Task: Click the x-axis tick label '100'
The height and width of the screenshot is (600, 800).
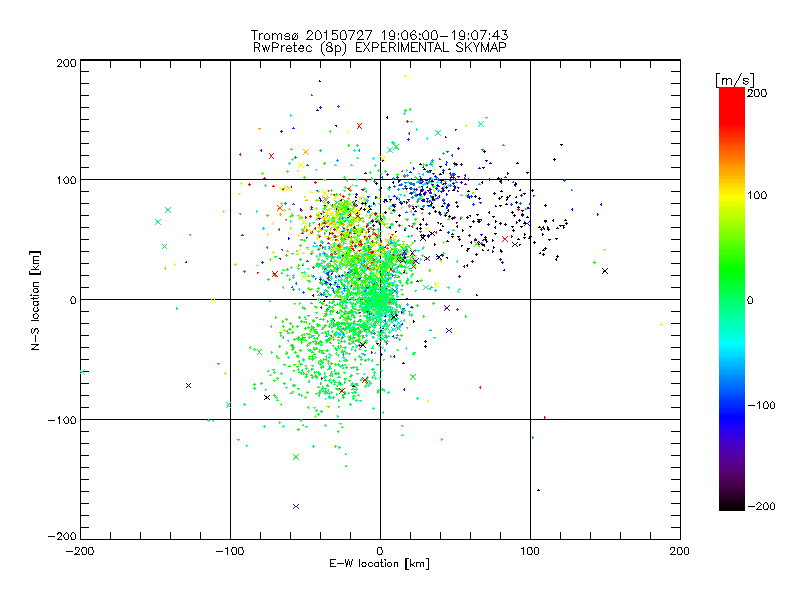Action: 530,552
